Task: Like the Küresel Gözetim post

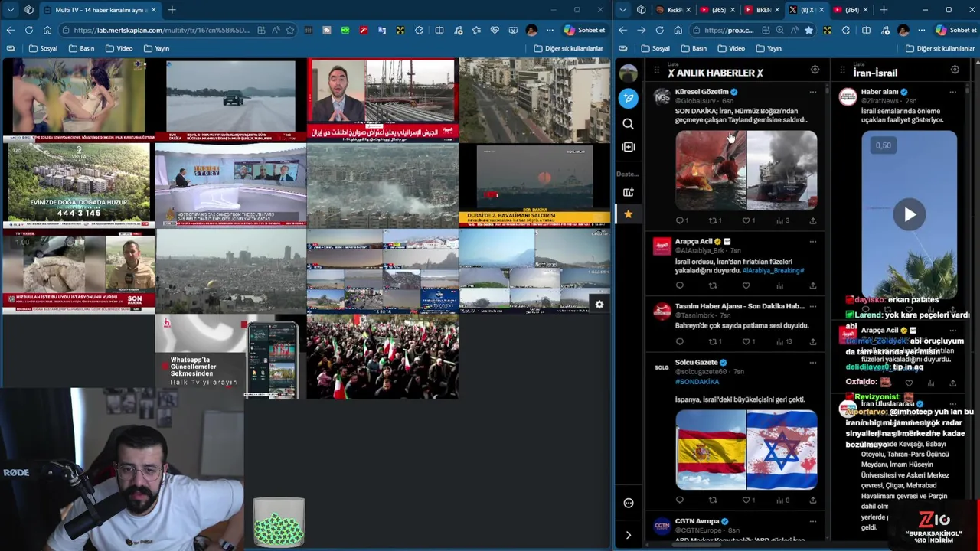Action: pyautogui.click(x=747, y=220)
